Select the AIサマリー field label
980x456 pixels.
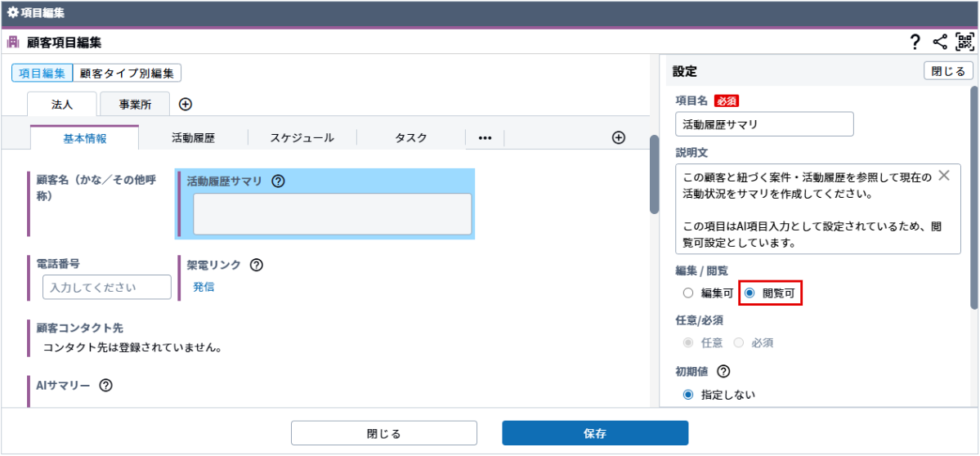click(63, 385)
